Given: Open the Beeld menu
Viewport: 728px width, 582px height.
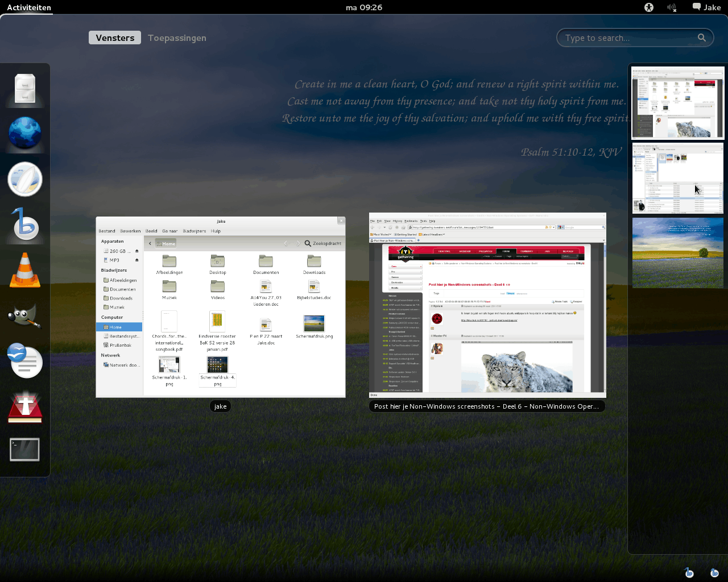Looking at the screenshot, I should pyautogui.click(x=151, y=231).
